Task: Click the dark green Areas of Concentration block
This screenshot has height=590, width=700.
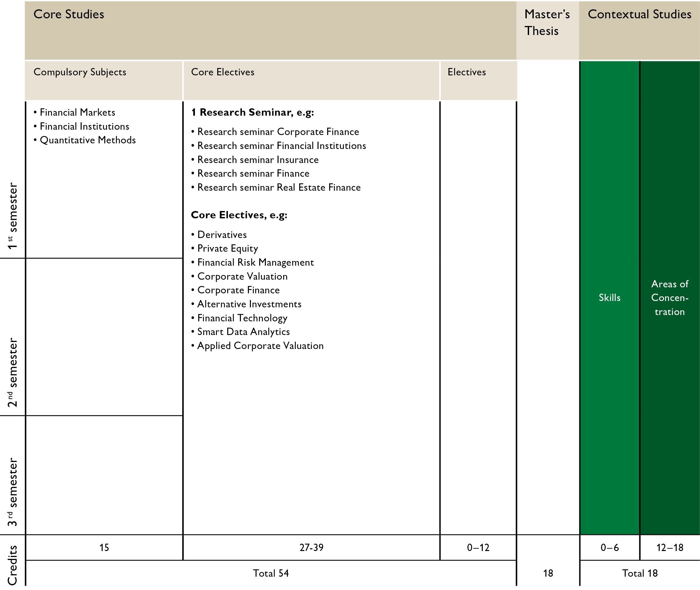Action: pos(670,298)
